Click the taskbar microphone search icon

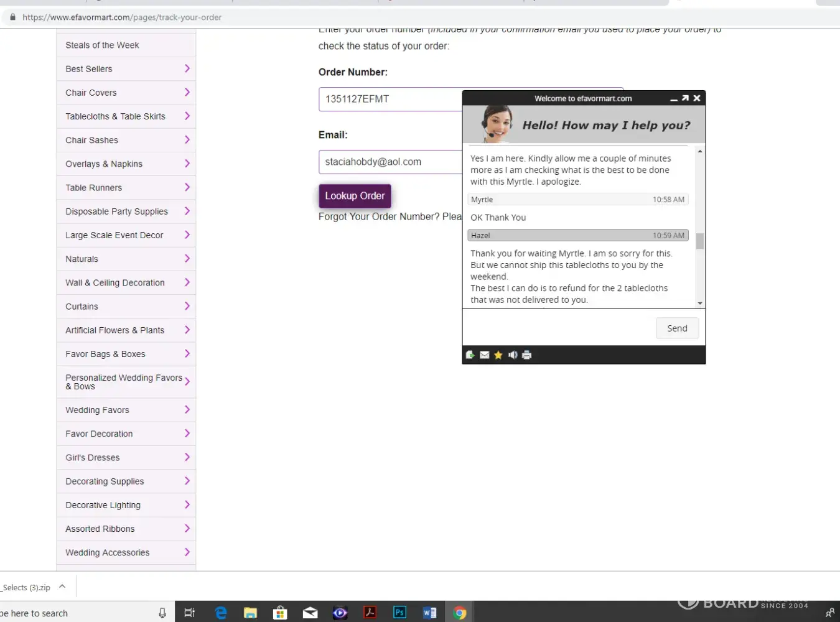coord(162,613)
